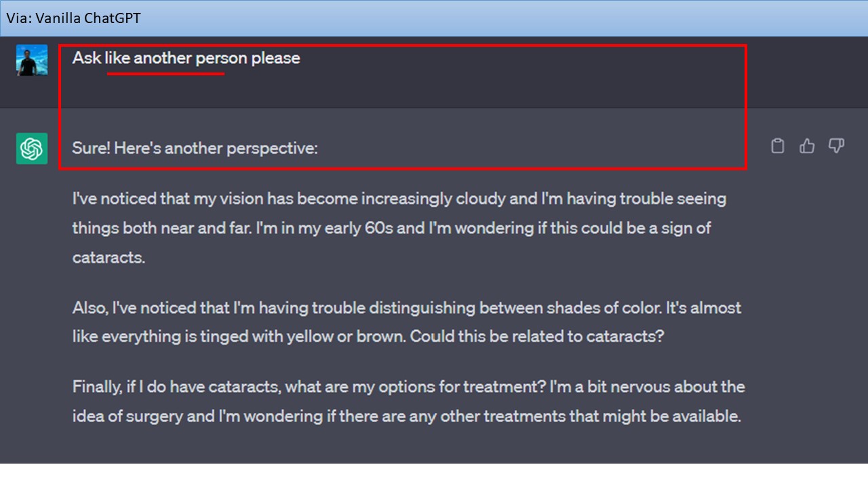Click paragraph about options for treatment
868x488 pixels.
[x=408, y=401]
